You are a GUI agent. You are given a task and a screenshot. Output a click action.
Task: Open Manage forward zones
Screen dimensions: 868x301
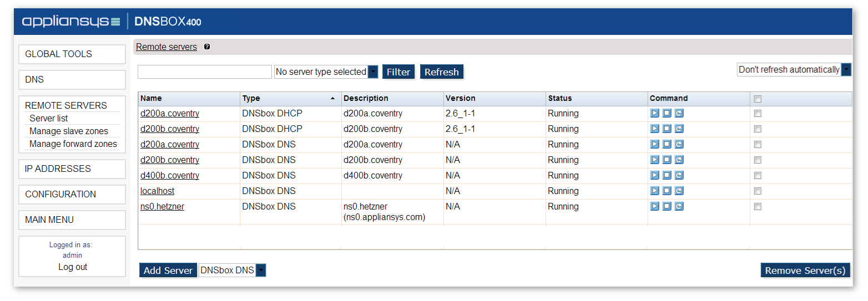click(73, 144)
